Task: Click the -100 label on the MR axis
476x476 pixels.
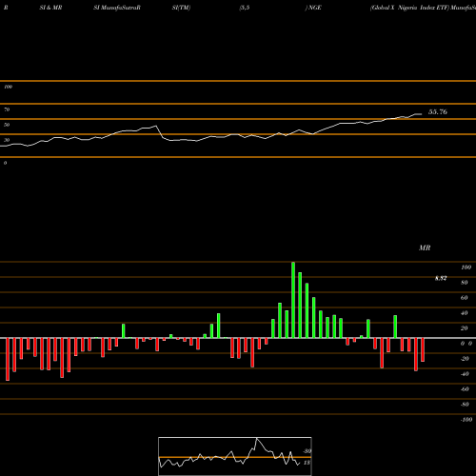Action: point(466,420)
